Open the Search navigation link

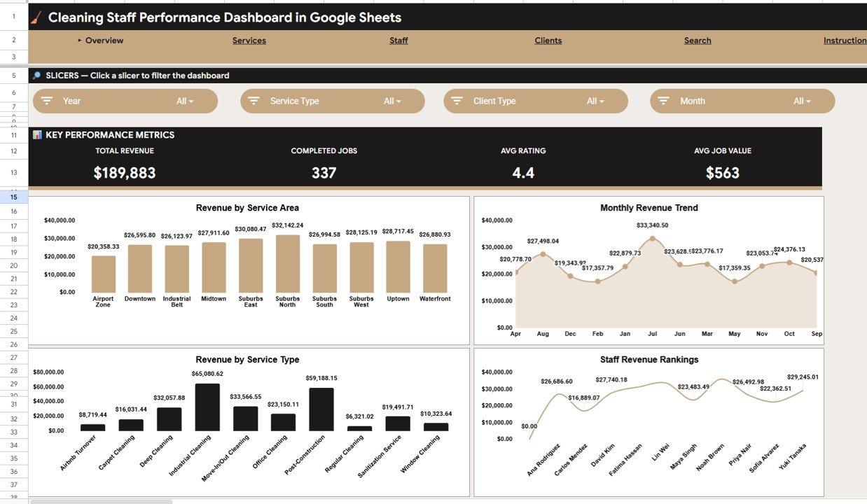pyautogui.click(x=698, y=41)
